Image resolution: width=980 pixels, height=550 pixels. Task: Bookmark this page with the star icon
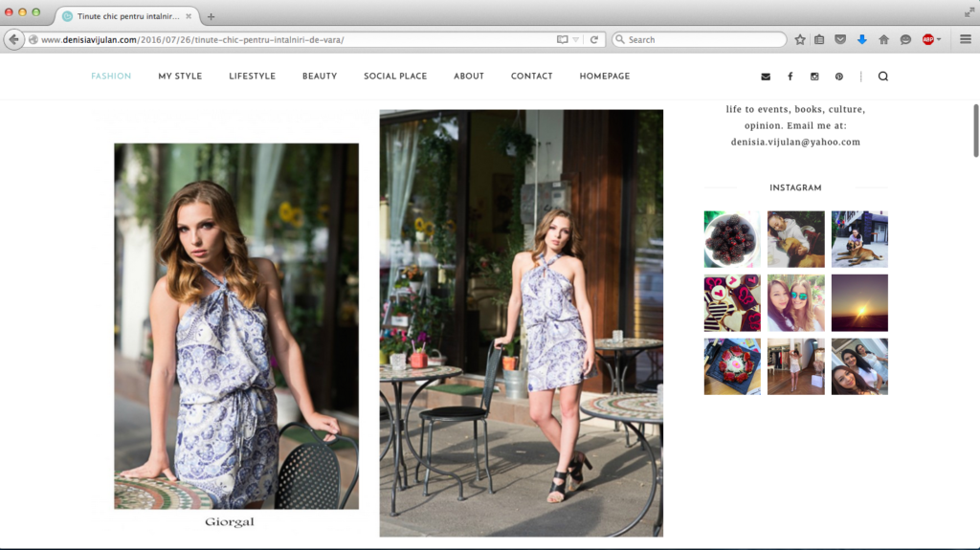pos(800,39)
